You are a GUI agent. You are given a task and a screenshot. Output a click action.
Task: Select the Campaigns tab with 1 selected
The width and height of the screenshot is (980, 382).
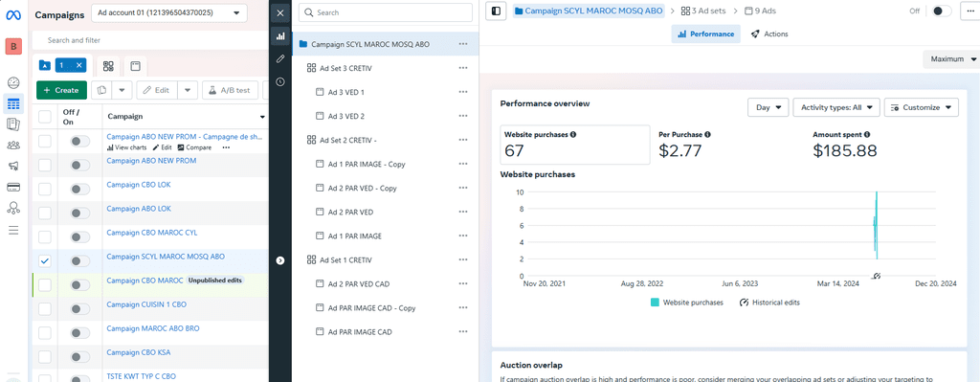coord(61,65)
